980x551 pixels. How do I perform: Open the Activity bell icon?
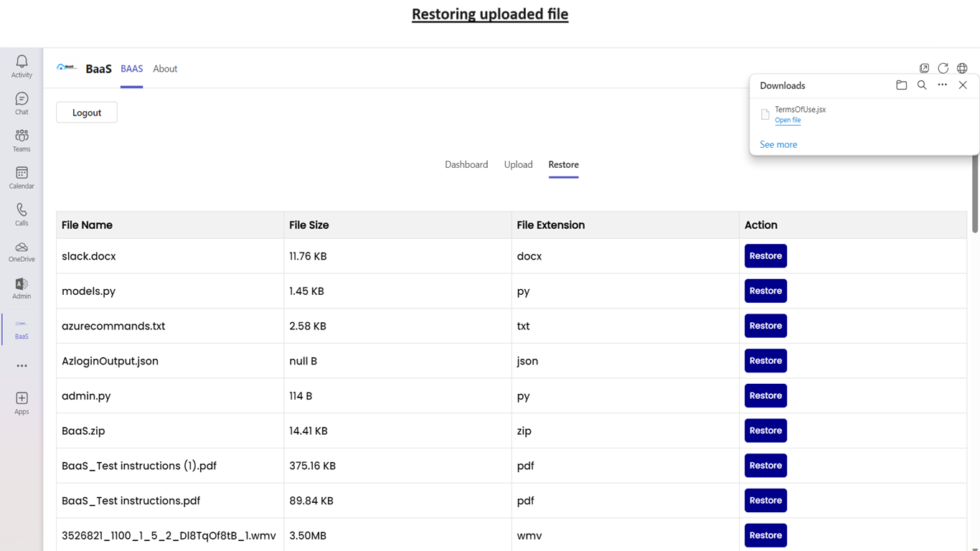[x=22, y=62]
